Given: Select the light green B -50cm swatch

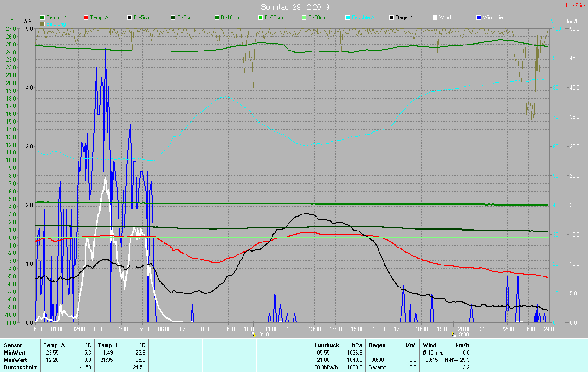Looking at the screenshot, I should click(304, 17).
